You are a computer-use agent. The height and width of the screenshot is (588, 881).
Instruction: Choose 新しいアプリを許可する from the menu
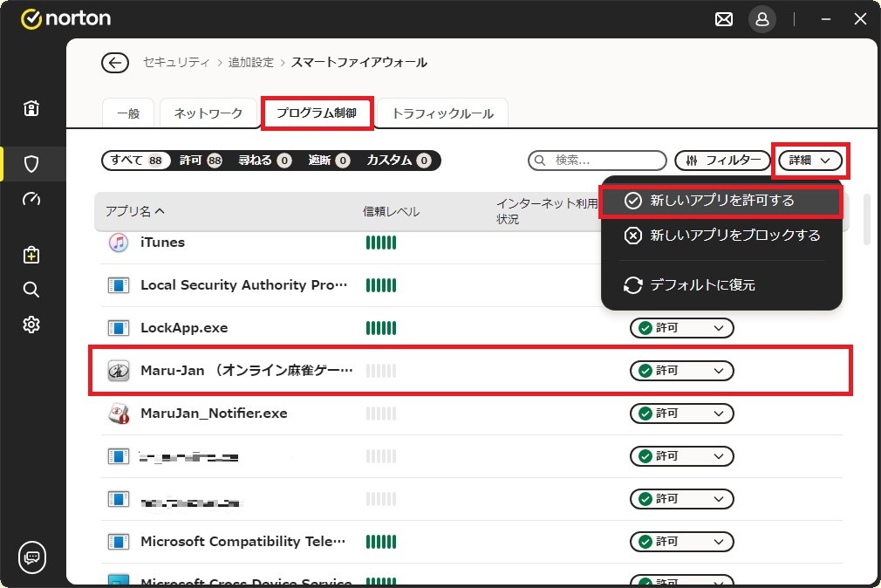coord(721,201)
